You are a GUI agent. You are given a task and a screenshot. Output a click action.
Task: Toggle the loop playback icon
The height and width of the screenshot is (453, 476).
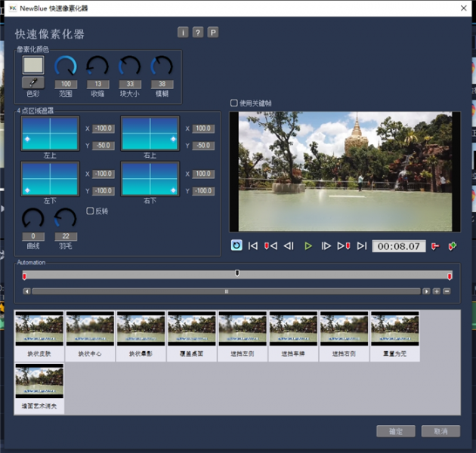[236, 245]
